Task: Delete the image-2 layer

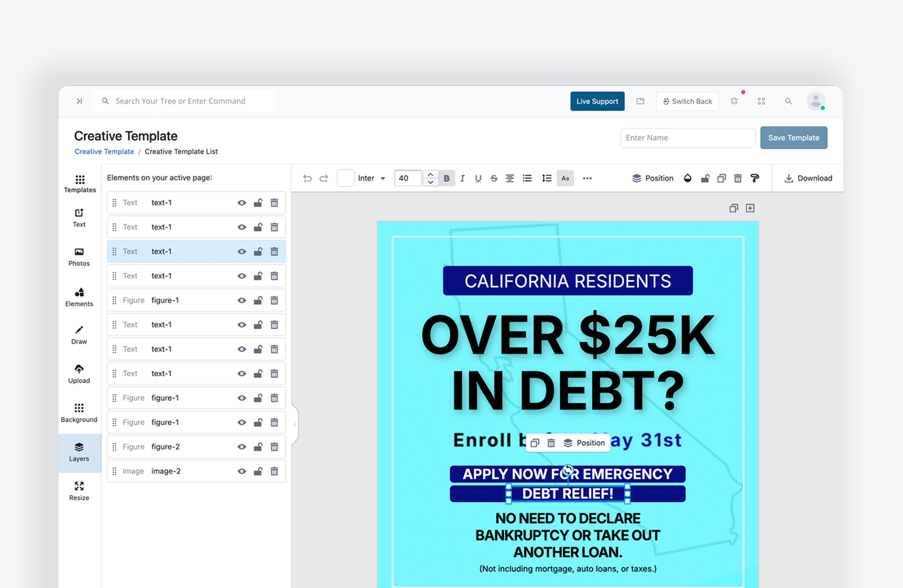Action: [274, 471]
